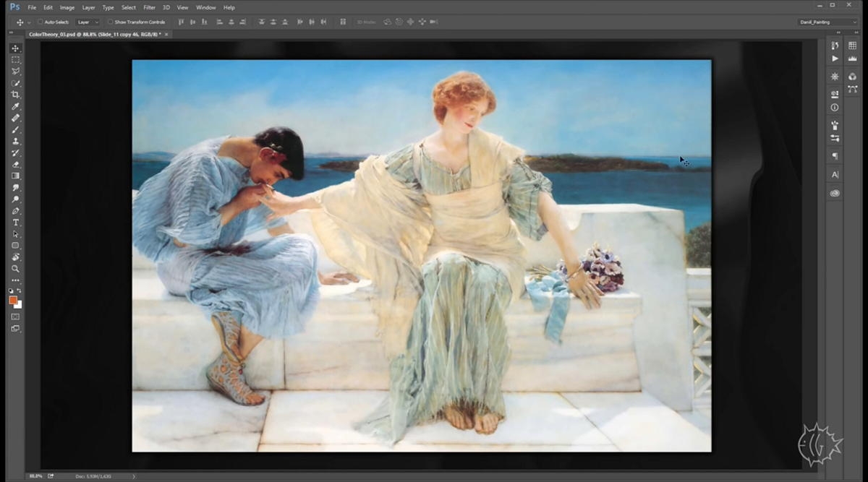Click the white background color swatch
Viewport: 868px width, 482px height.
pos(18,304)
